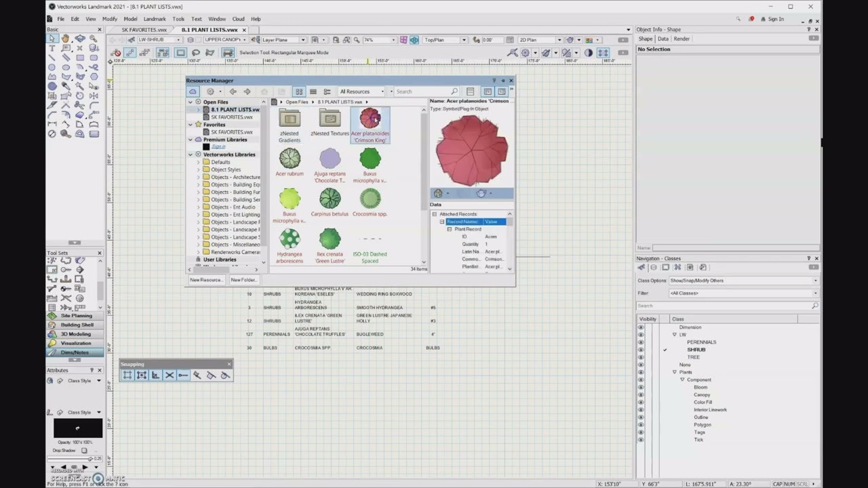Toggle visibility eye for PERENNIALS class

[641, 342]
